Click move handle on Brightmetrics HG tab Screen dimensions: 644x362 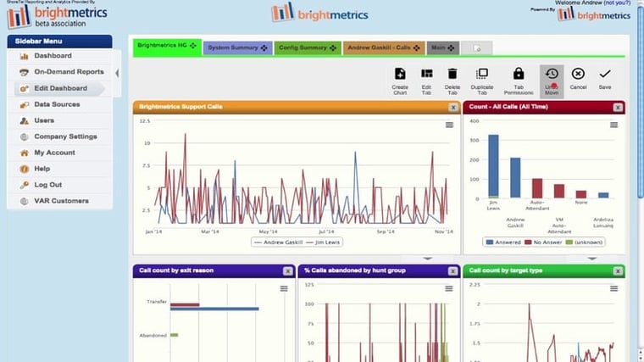[193, 46]
